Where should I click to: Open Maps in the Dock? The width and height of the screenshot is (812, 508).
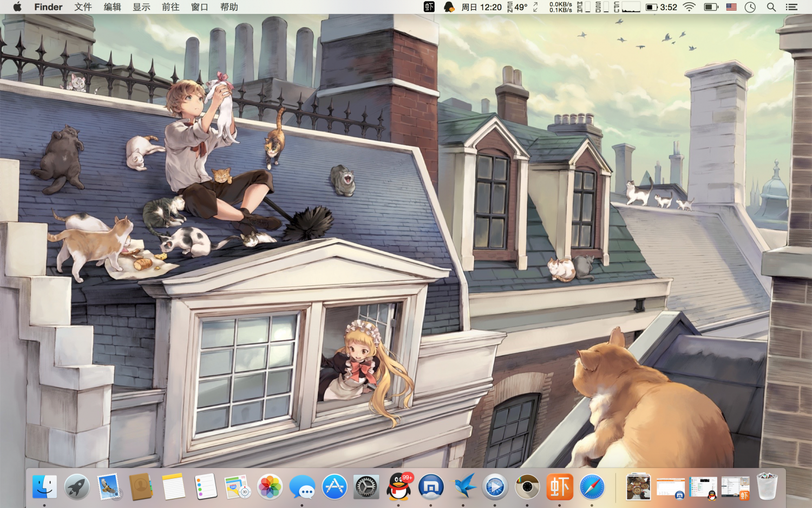tap(238, 486)
